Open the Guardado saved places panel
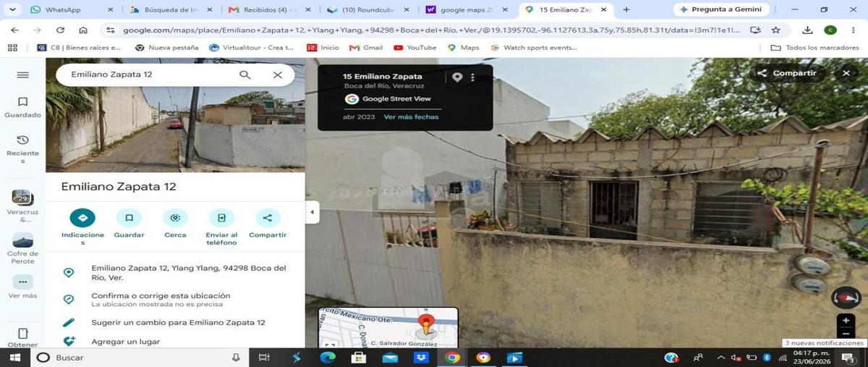 coord(22,106)
